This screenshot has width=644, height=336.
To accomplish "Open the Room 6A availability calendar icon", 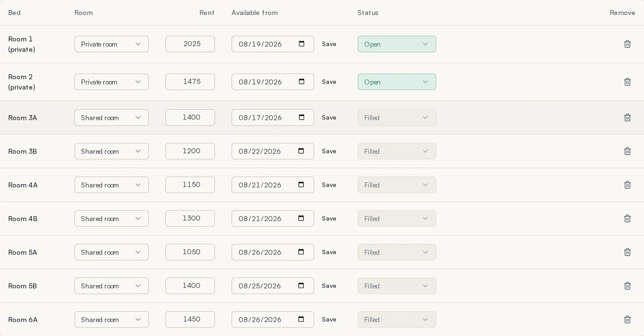I will 301,319.
